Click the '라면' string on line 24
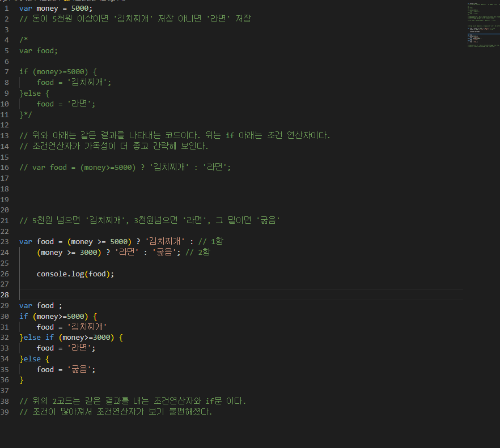The image size is (500, 448). pyautogui.click(x=126, y=252)
